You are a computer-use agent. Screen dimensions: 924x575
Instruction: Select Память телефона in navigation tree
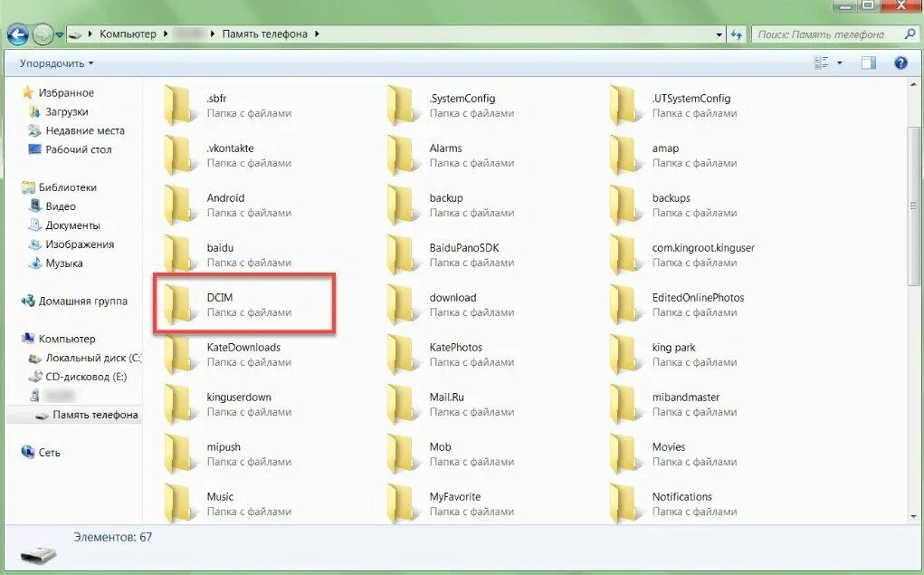click(x=95, y=415)
